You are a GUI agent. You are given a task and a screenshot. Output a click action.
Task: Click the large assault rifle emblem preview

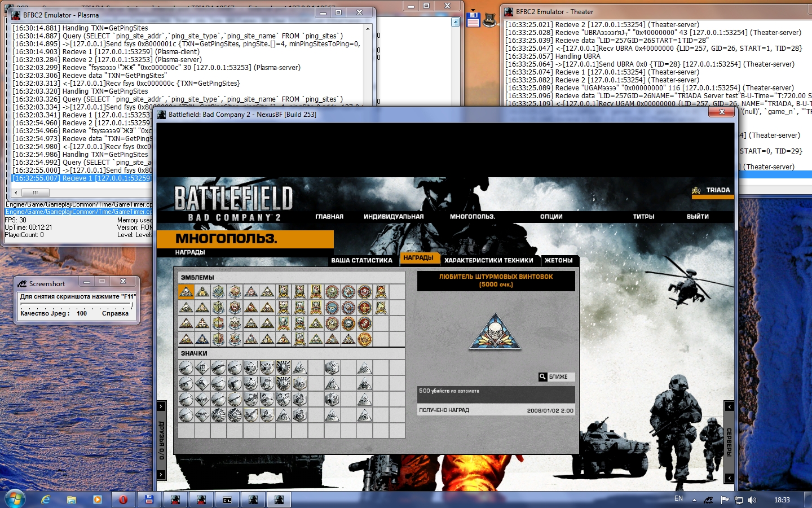(496, 332)
